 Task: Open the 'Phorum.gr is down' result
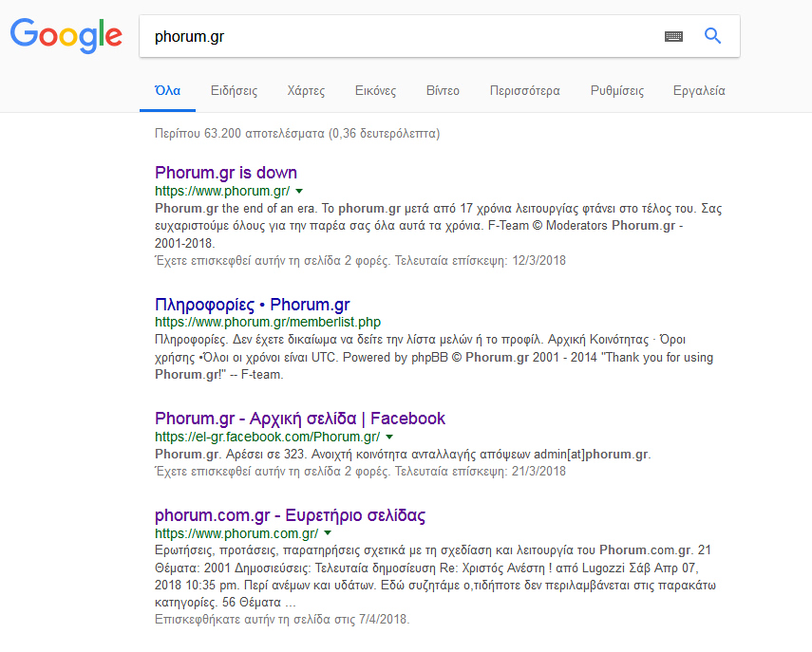pyautogui.click(x=226, y=173)
